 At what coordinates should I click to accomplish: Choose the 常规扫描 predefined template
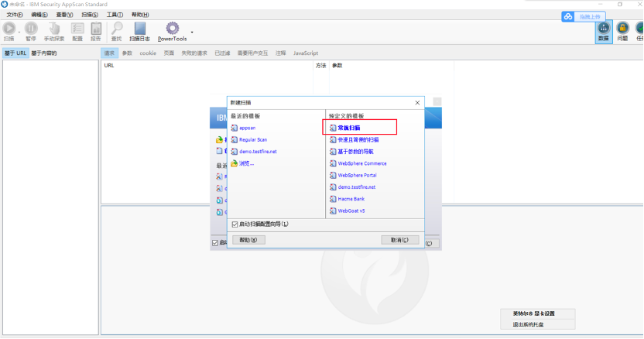pos(348,128)
